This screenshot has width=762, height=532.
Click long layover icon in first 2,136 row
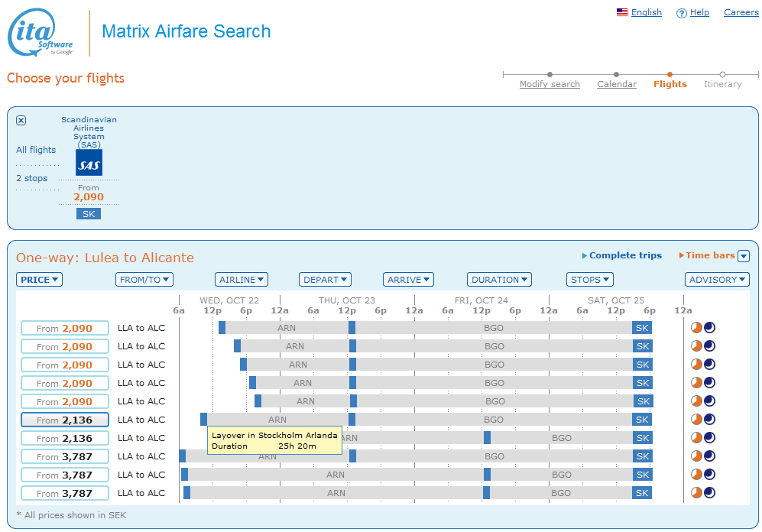696,420
